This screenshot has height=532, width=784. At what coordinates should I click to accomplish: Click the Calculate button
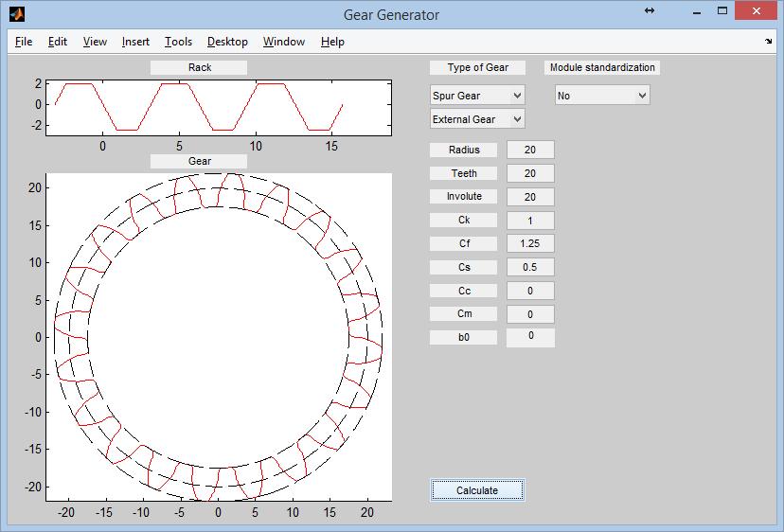tap(477, 490)
